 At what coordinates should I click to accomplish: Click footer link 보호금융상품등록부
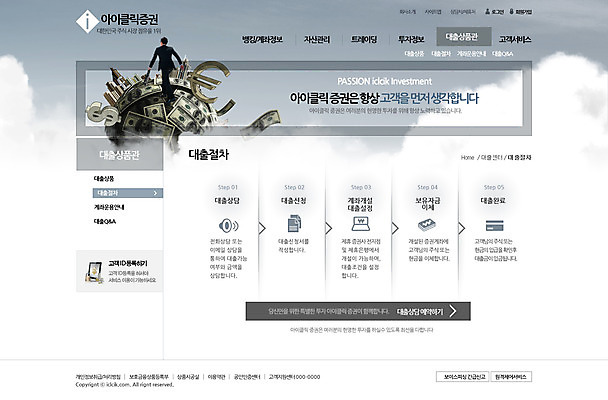coord(149,377)
